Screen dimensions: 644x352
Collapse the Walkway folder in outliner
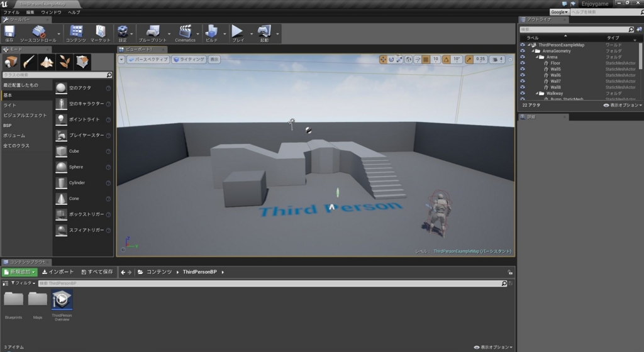point(537,93)
